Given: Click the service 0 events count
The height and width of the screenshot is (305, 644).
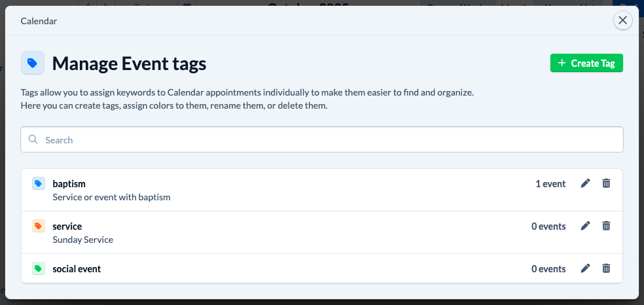Looking at the screenshot, I should tap(548, 226).
